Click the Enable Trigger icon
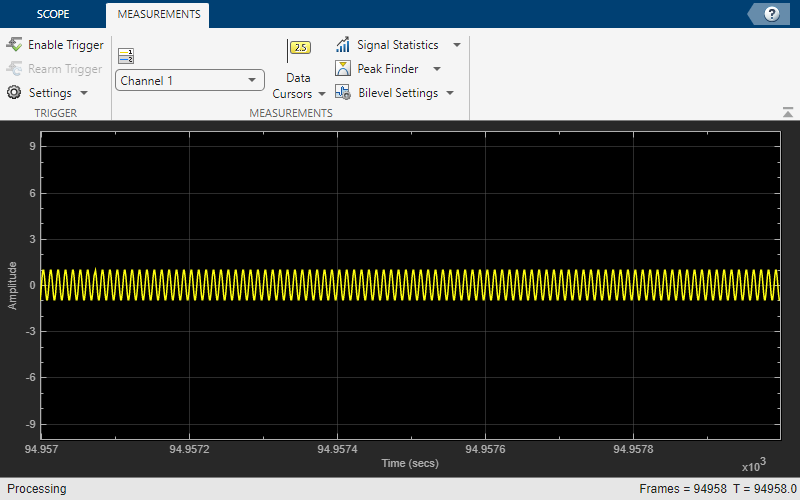 click(14, 45)
